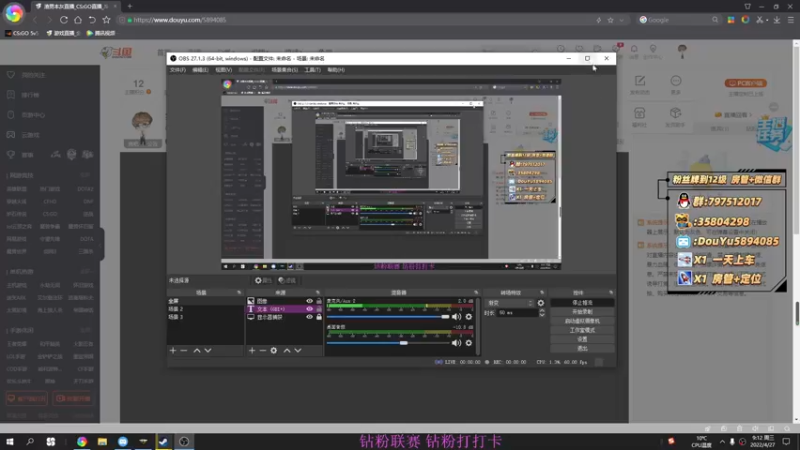The height and width of the screenshot is (450, 800).
Task: Open the browser hamburger main menu
Action: [x=791, y=20]
